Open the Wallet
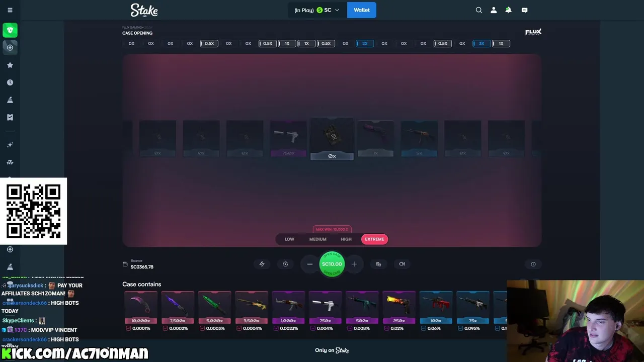 pyautogui.click(x=361, y=10)
